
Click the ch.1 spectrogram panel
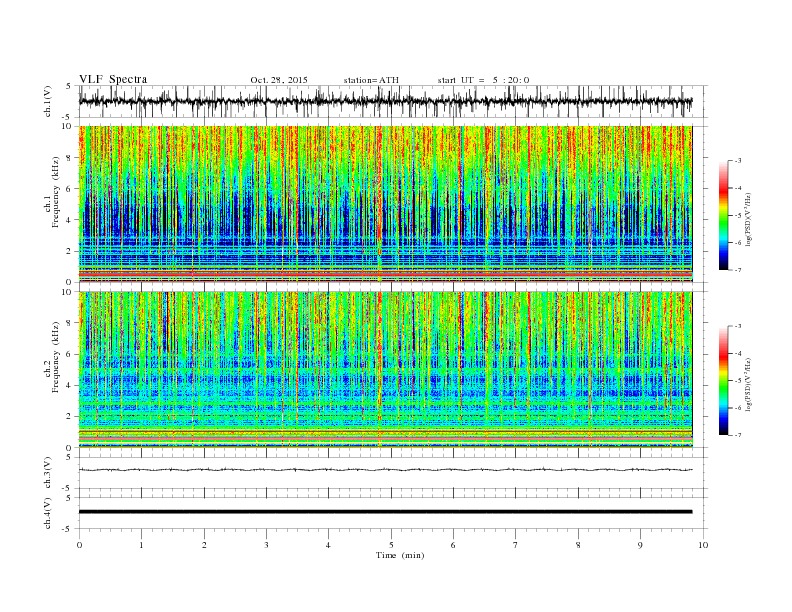pos(385,204)
